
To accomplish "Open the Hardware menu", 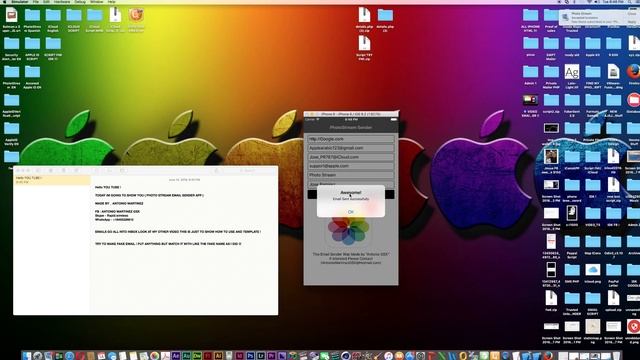I will pyautogui.click(x=62, y=2).
